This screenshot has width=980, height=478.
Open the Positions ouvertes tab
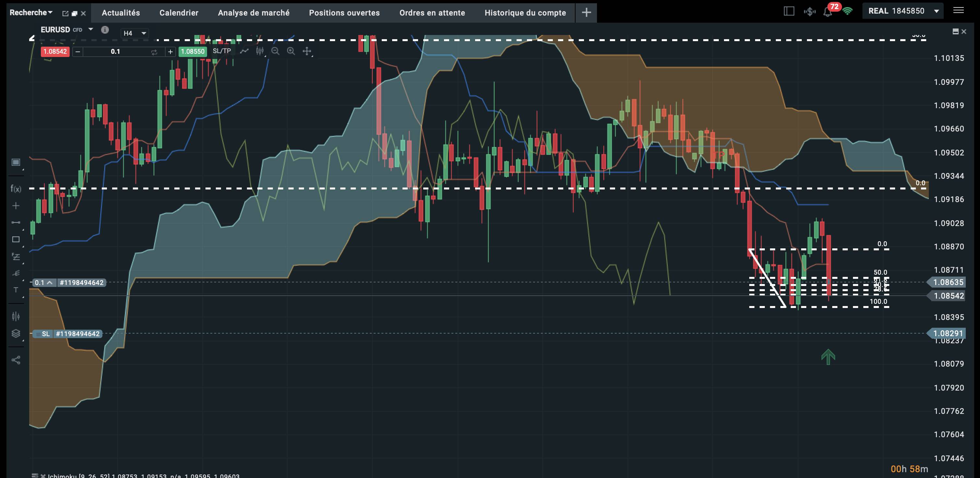point(344,13)
